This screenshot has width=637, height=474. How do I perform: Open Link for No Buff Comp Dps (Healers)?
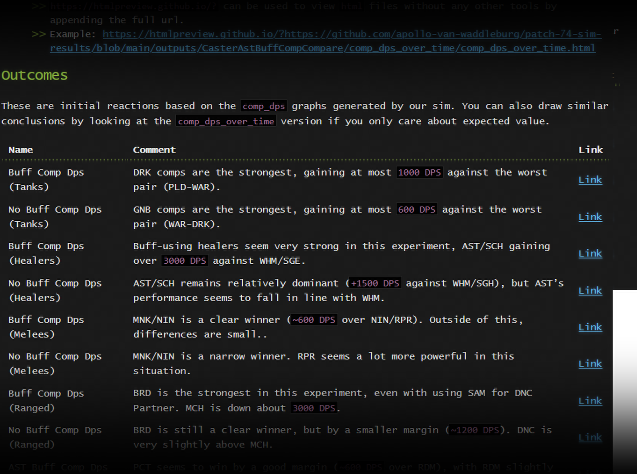point(590,291)
